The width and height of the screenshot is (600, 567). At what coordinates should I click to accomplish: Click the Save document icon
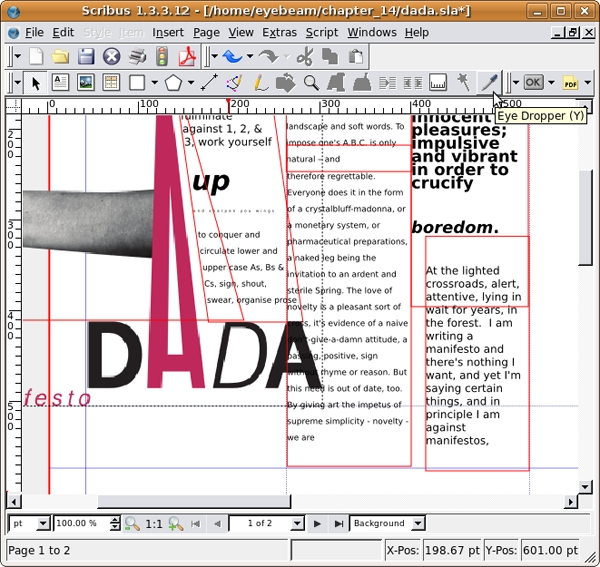tap(87, 57)
